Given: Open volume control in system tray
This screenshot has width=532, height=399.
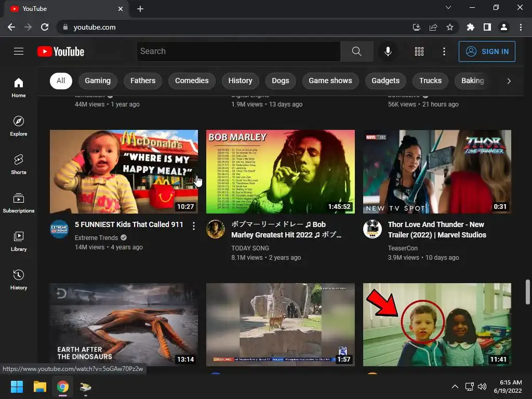Looking at the screenshot, I should (482, 387).
